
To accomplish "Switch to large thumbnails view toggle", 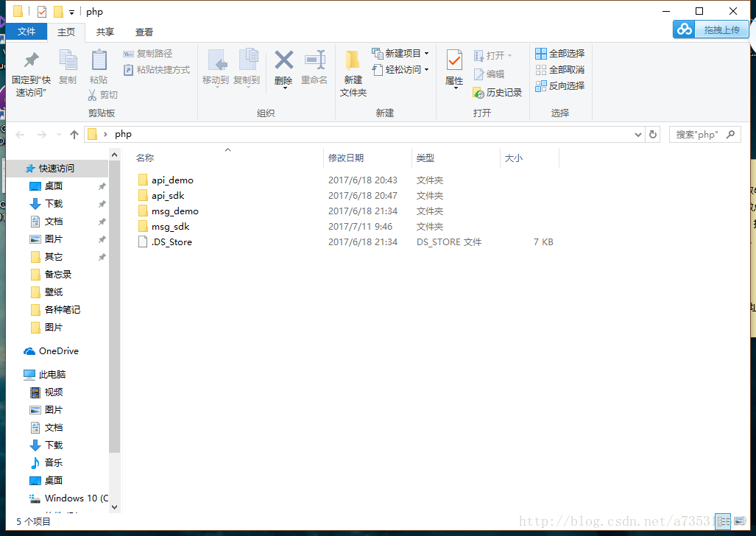I will coord(739,521).
